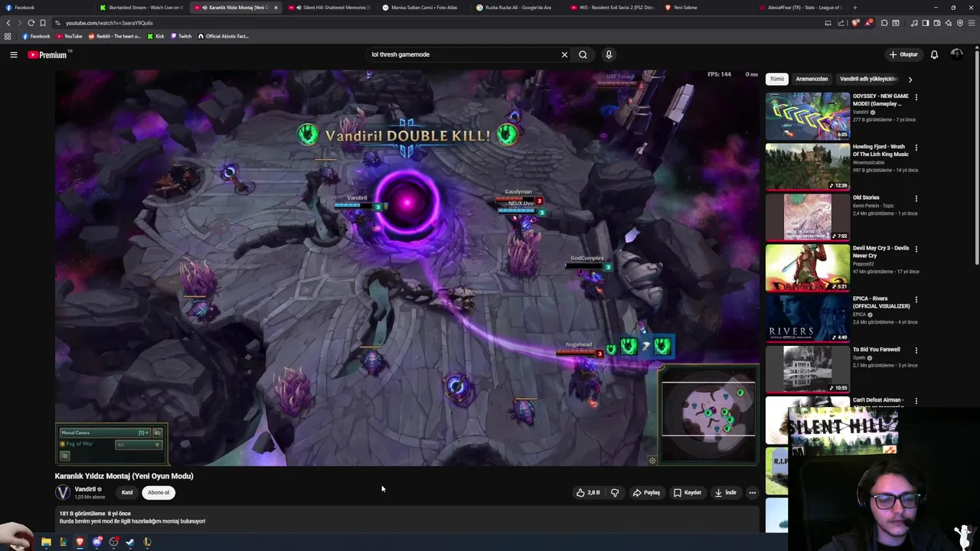Open the Kick bookmark
Viewport: 980px width, 551px height.
155,36
